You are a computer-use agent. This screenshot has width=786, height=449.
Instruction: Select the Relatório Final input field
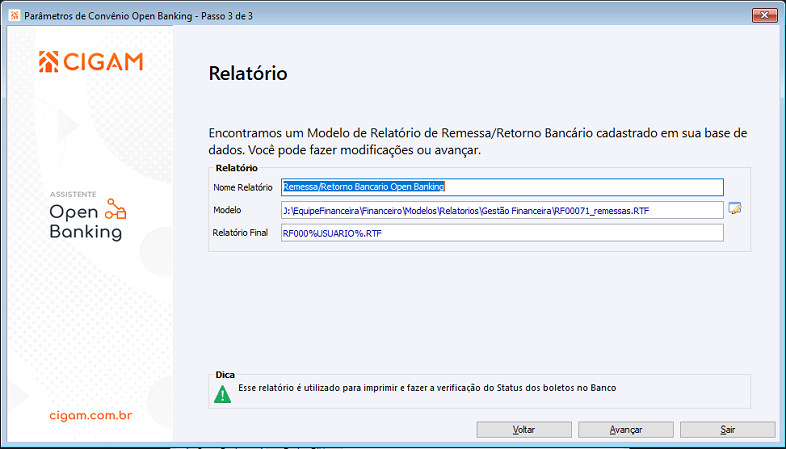[x=502, y=233]
